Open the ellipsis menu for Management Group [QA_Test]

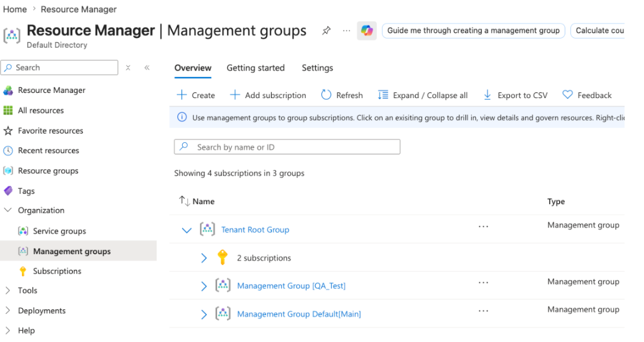coord(483,282)
